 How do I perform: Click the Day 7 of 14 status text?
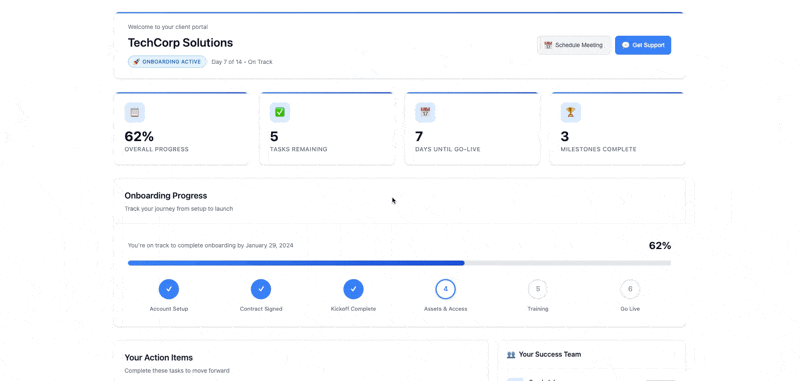pos(242,62)
